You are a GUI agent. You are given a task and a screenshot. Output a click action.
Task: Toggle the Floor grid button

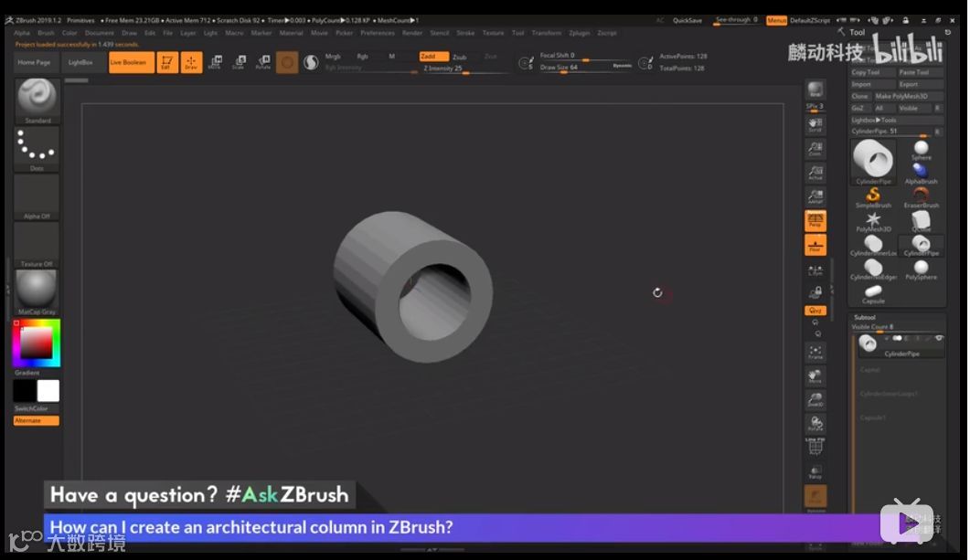coord(815,245)
